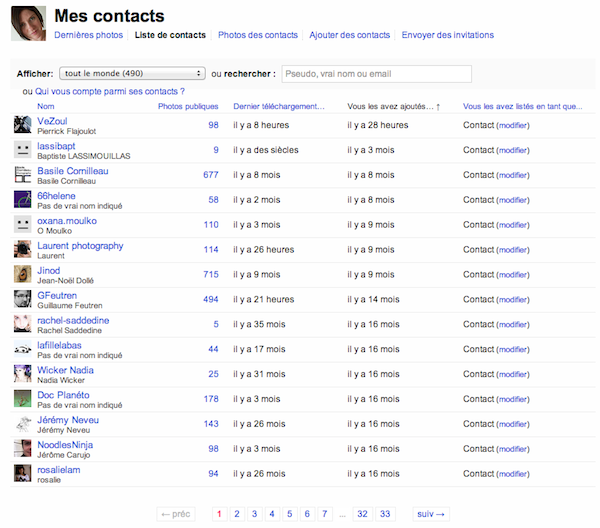The width and height of the screenshot is (600, 528).
Task: Click Jinod's buddy icon
Action: (x=23, y=274)
